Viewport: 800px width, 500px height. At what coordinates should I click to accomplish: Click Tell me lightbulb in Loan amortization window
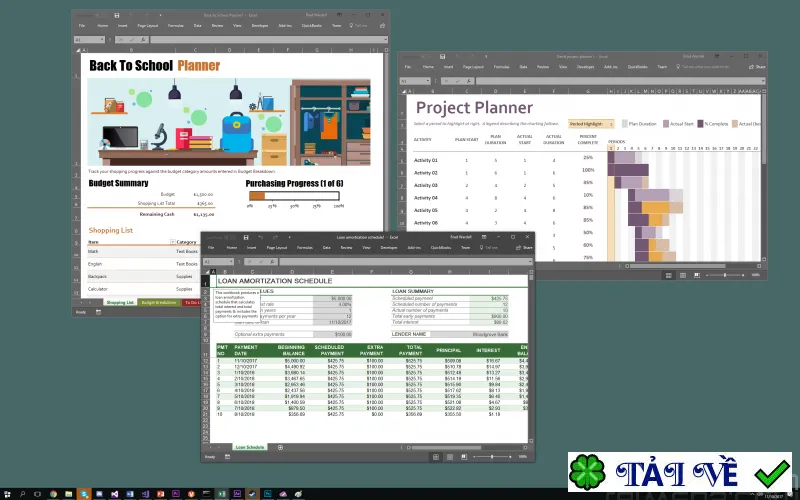481,247
